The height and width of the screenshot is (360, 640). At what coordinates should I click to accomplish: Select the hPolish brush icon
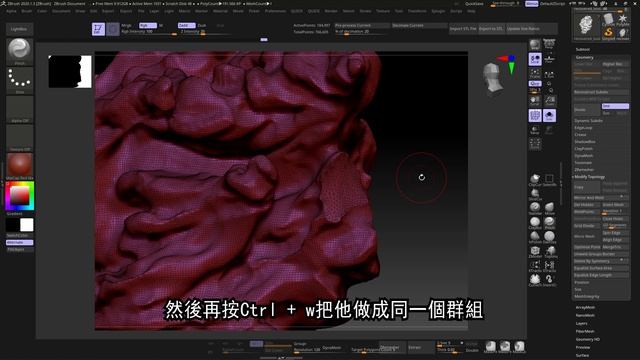(x=535, y=237)
